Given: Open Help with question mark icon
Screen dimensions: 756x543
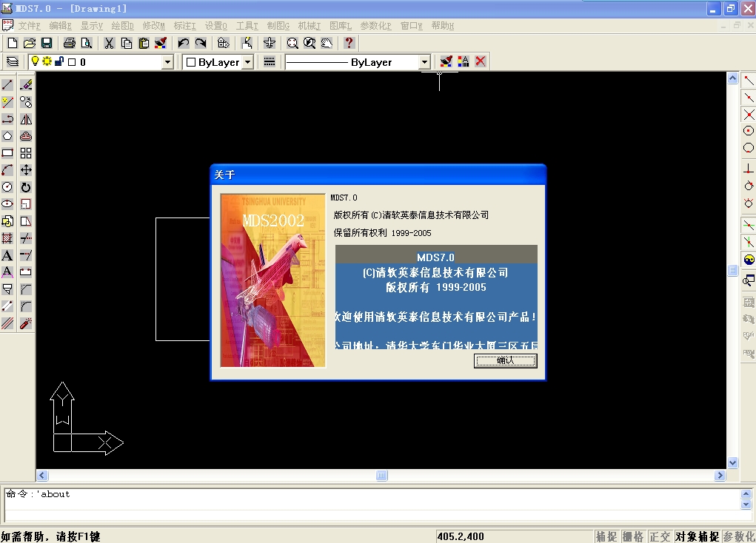Looking at the screenshot, I should [x=349, y=44].
